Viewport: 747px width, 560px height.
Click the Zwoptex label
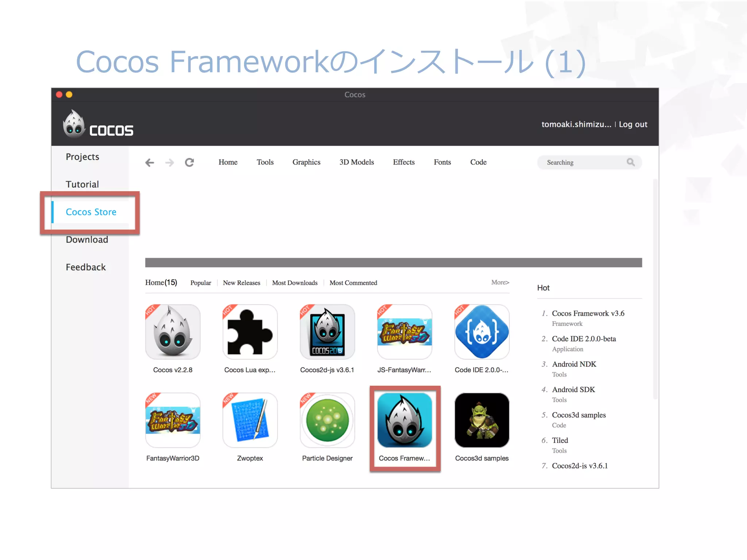coord(250,458)
